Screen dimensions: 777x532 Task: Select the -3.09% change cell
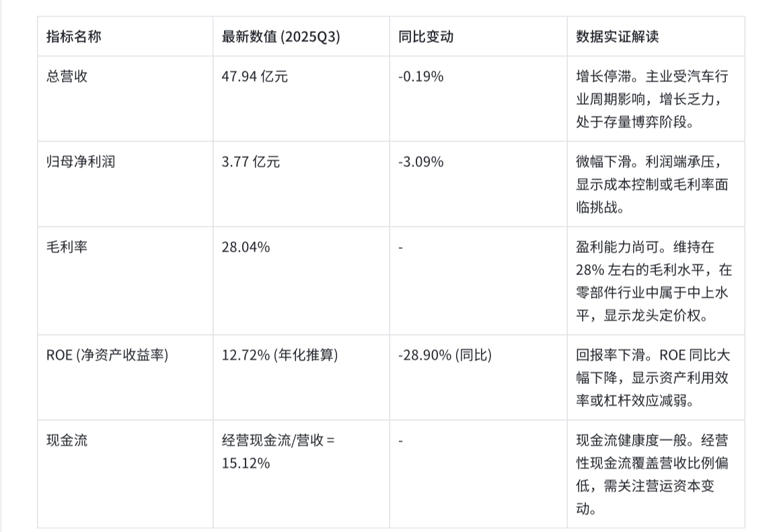tap(420, 161)
